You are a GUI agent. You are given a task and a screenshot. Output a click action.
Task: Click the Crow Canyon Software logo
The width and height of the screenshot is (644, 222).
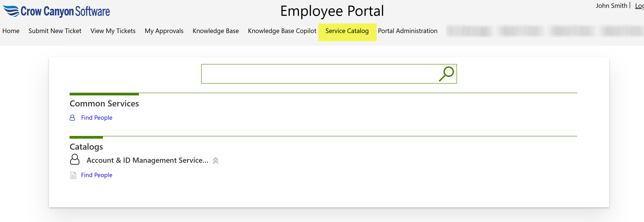[56, 11]
